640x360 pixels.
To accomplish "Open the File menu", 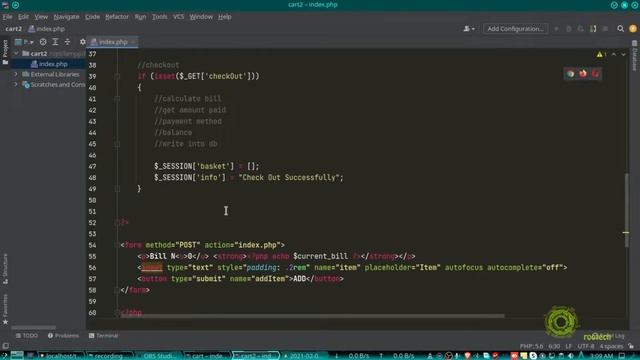I will pos(7,17).
